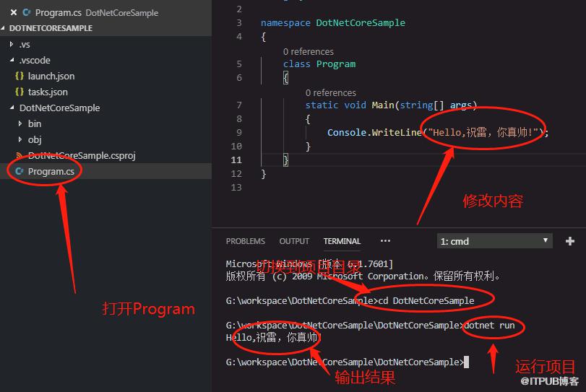Open the '1: cmd' terminal selector dropdown
This screenshot has height=392, width=586.
[x=494, y=241]
